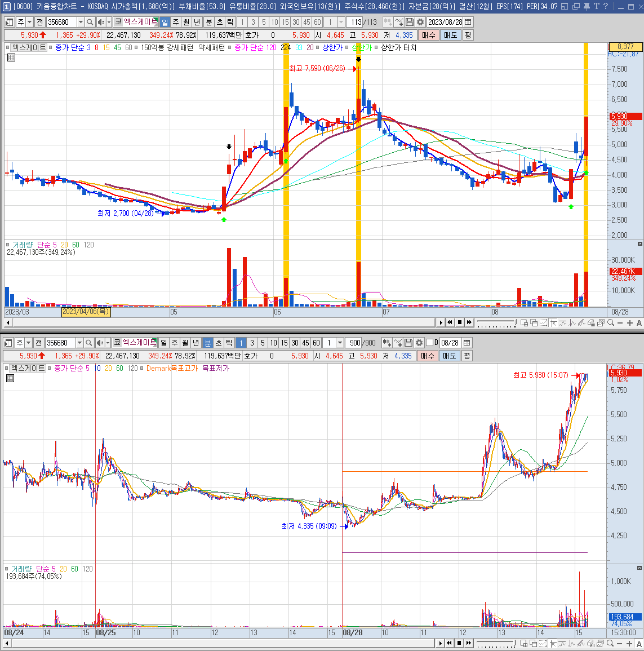Click the 113 bar count field in upper chart

pos(355,22)
